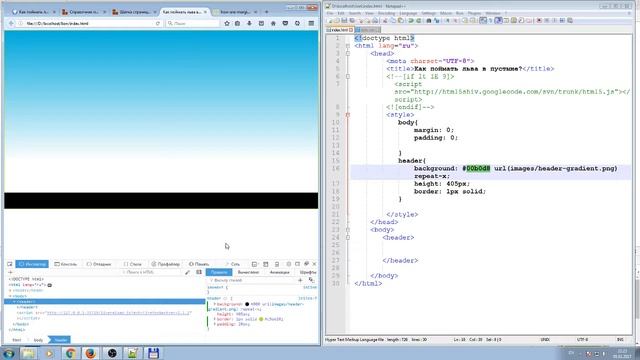Open Chrome from Windows taskbar
The width and height of the screenshot is (640, 360).
tap(70, 353)
